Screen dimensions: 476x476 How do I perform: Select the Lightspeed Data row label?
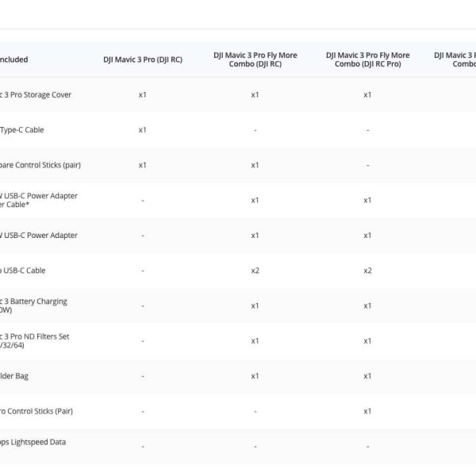coord(33,442)
